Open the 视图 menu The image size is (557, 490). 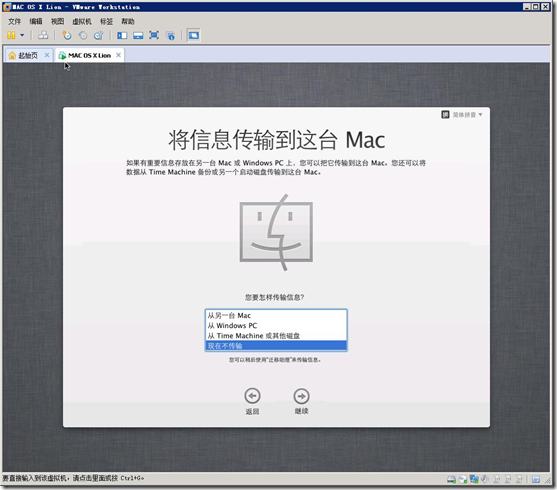[57, 21]
